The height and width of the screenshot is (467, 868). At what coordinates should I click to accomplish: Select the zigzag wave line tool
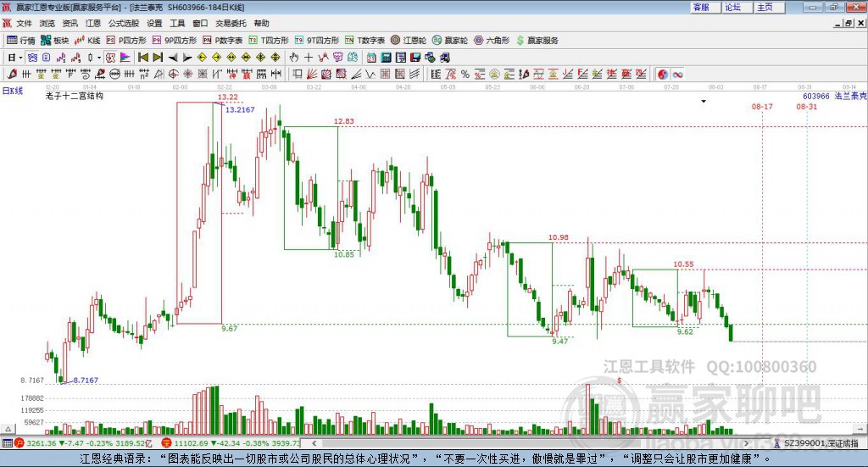[370, 74]
